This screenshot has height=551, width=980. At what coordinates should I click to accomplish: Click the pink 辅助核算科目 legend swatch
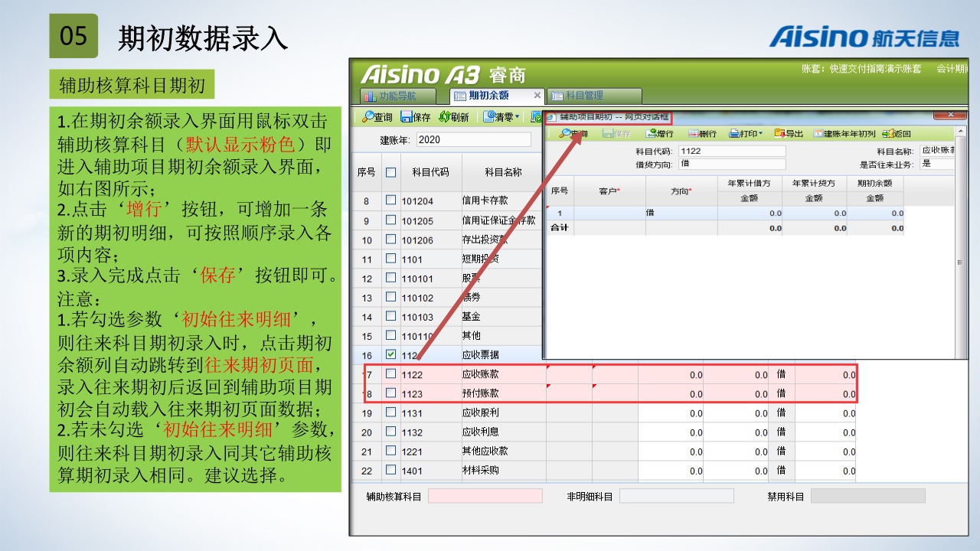pos(485,496)
